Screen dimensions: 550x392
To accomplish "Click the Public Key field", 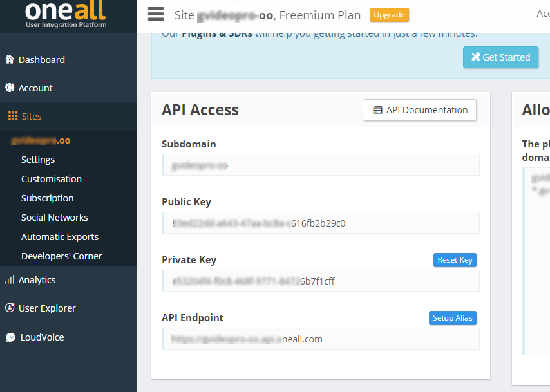I will click(x=321, y=223).
